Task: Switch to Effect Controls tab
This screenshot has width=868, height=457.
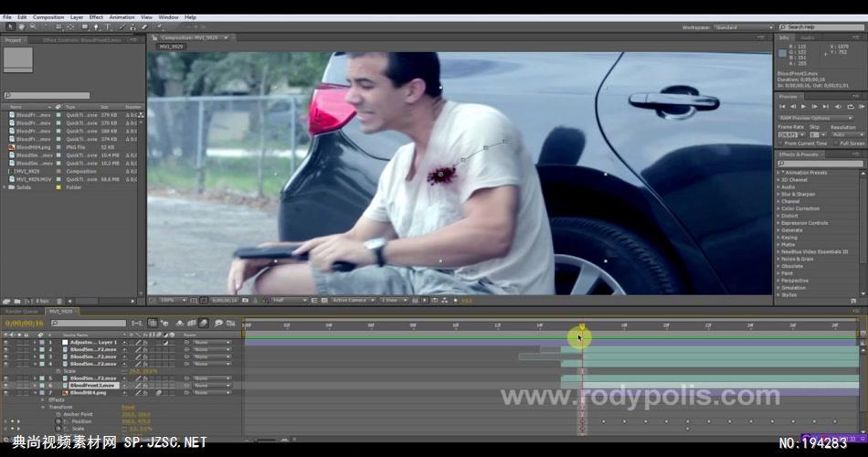Action: pos(82,40)
